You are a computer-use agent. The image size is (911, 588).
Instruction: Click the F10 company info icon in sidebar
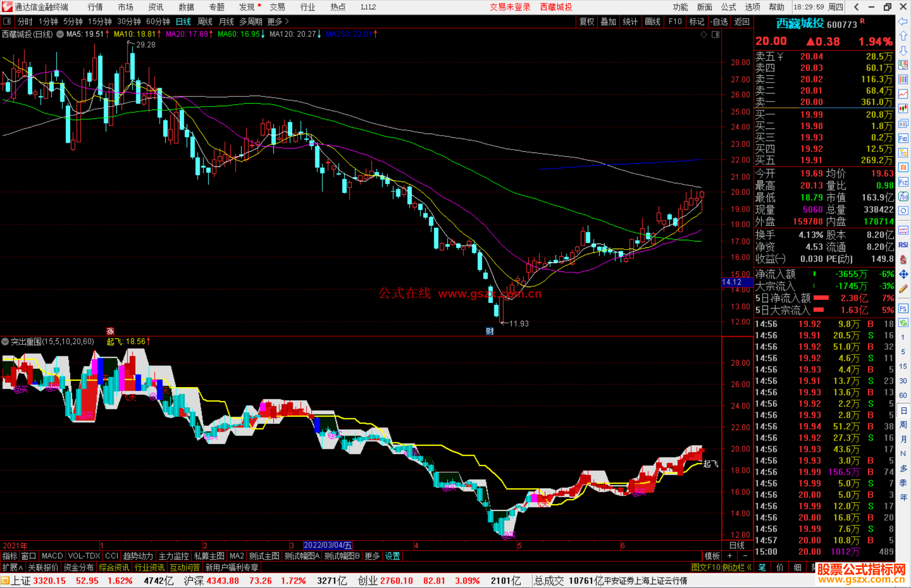[903, 138]
